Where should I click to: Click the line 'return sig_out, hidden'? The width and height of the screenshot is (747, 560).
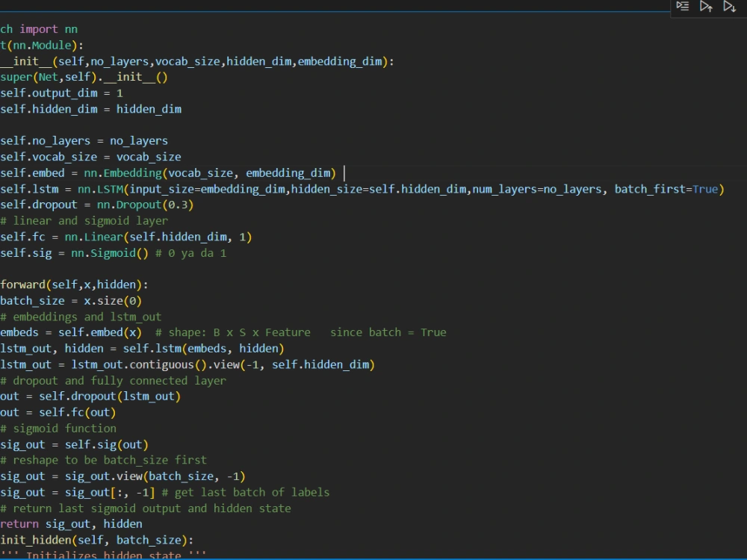pyautogui.click(x=71, y=524)
